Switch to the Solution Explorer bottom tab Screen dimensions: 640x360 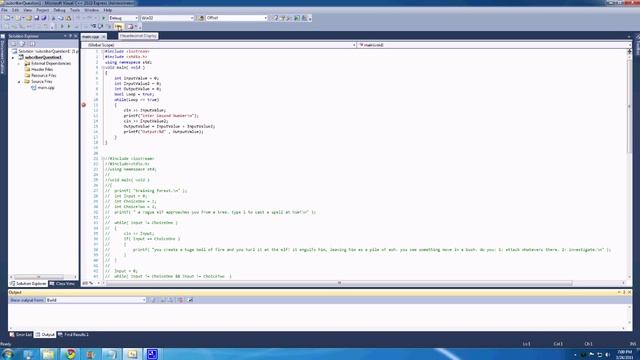tap(28, 283)
